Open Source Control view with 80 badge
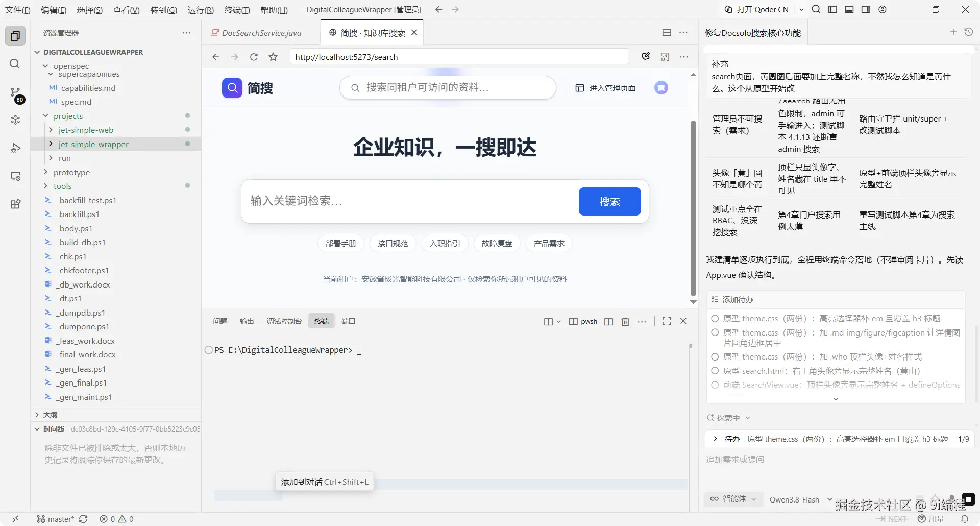 [x=15, y=92]
